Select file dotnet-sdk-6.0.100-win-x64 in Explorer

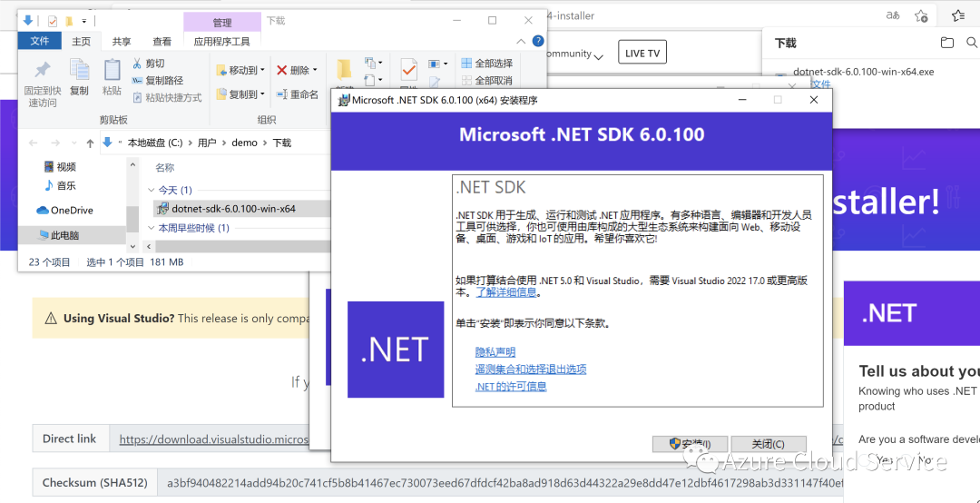click(240, 209)
